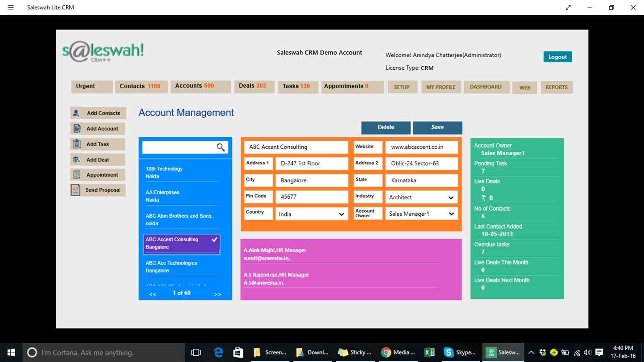Open the WEB section
The width and height of the screenshot is (644, 362).
click(x=525, y=88)
